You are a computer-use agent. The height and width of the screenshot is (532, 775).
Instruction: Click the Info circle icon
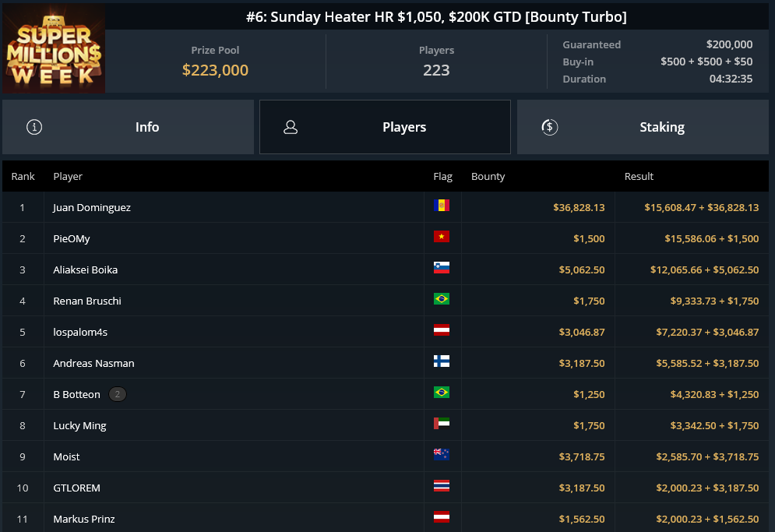[34, 127]
